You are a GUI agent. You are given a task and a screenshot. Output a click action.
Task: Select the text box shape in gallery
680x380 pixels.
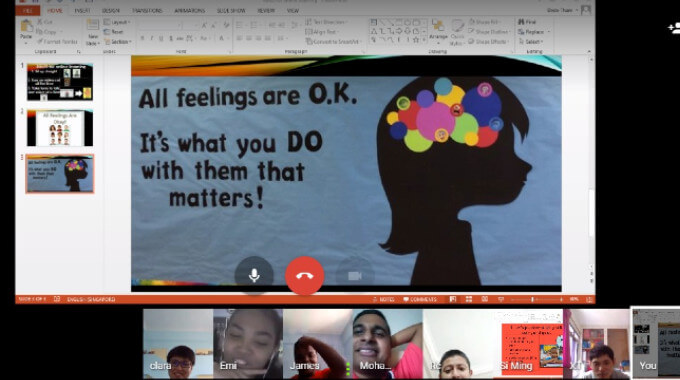(373, 23)
